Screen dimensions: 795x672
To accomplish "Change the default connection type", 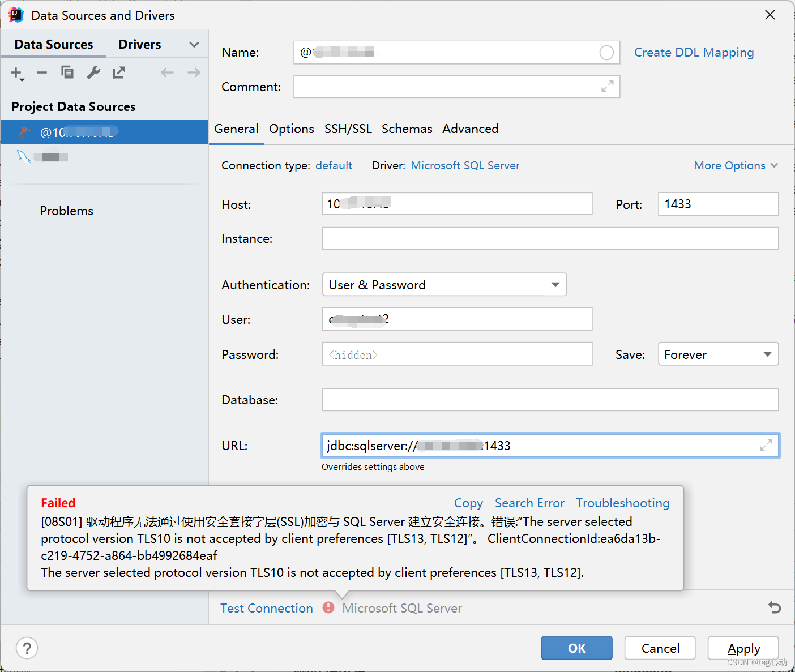I will 334,165.
